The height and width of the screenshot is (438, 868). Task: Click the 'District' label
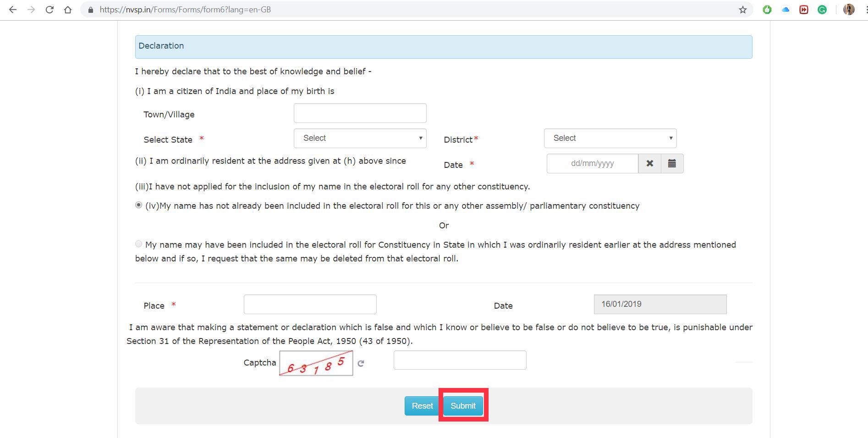(x=458, y=140)
